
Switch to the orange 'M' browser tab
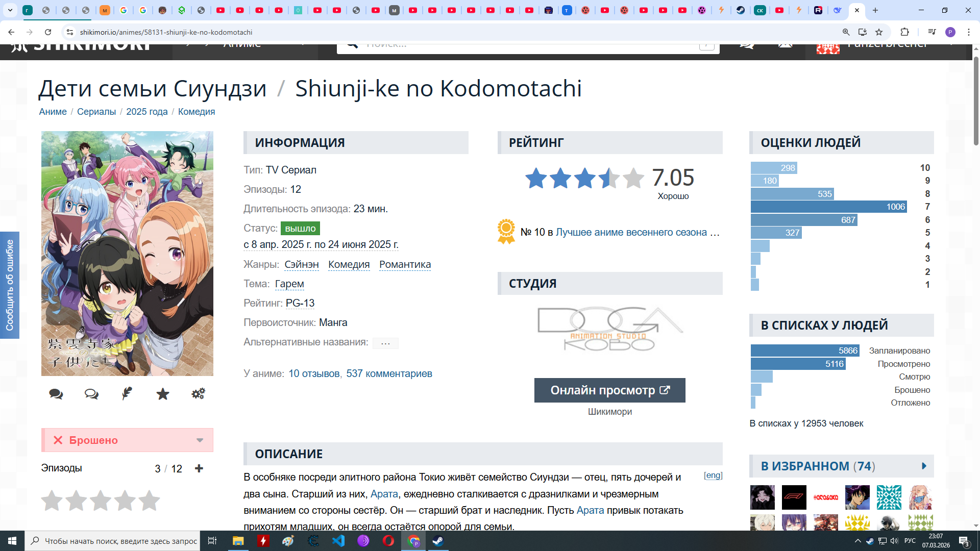[104, 10]
